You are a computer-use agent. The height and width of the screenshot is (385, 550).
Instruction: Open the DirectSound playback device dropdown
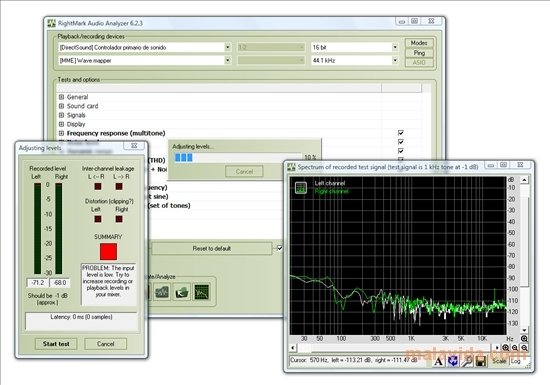tap(227, 47)
